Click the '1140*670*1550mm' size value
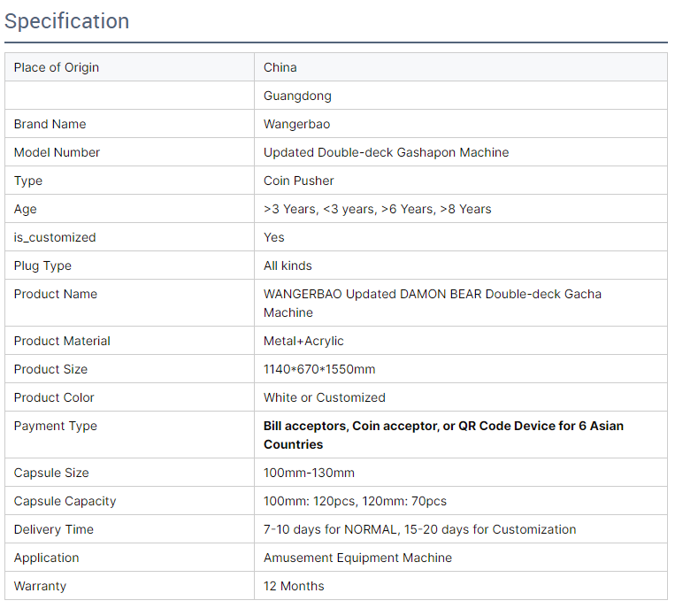This screenshot has width=675, height=616. coord(319,369)
